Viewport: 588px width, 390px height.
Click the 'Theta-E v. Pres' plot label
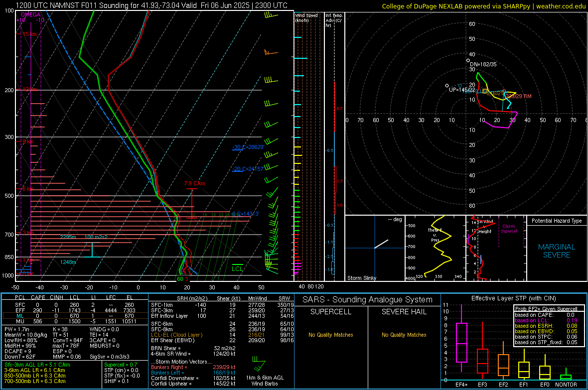[x=435, y=235]
